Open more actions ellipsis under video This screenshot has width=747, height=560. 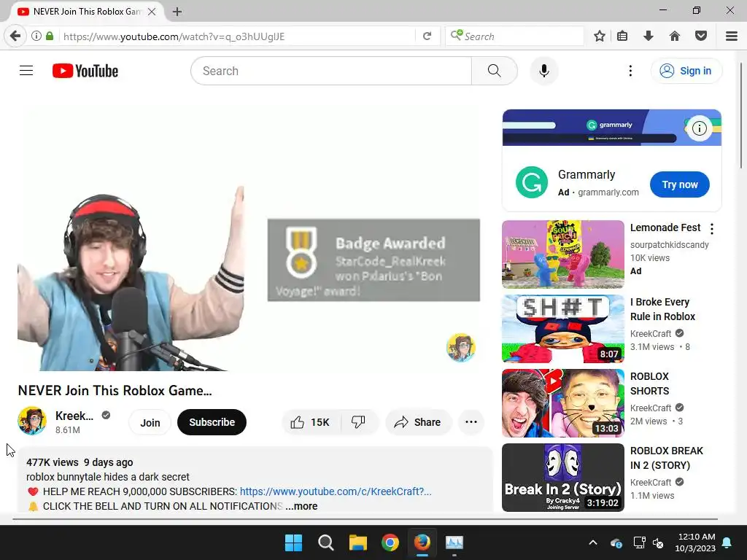tap(471, 422)
